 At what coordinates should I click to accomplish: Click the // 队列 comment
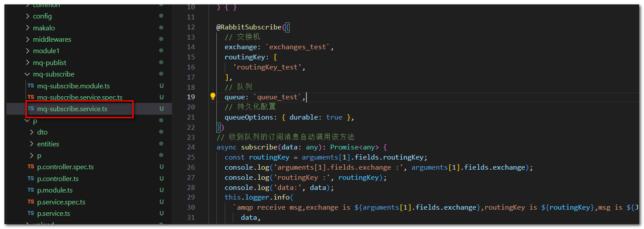pyautogui.click(x=238, y=87)
